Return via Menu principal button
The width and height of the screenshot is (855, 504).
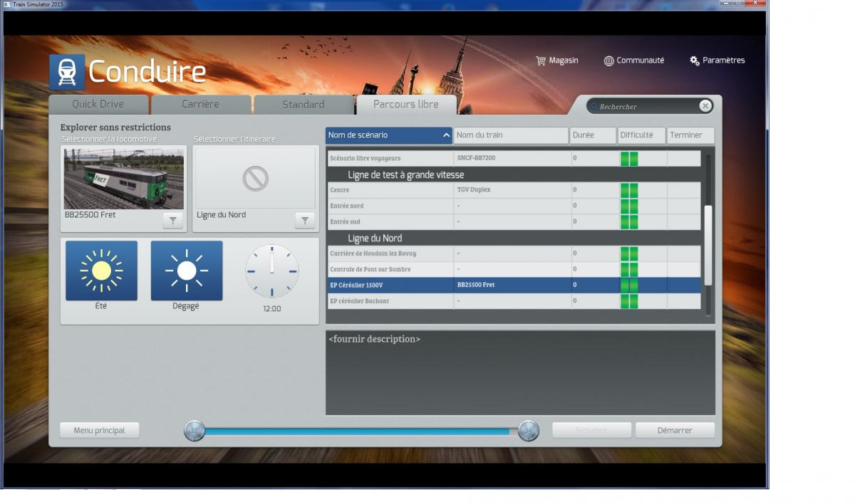(100, 431)
